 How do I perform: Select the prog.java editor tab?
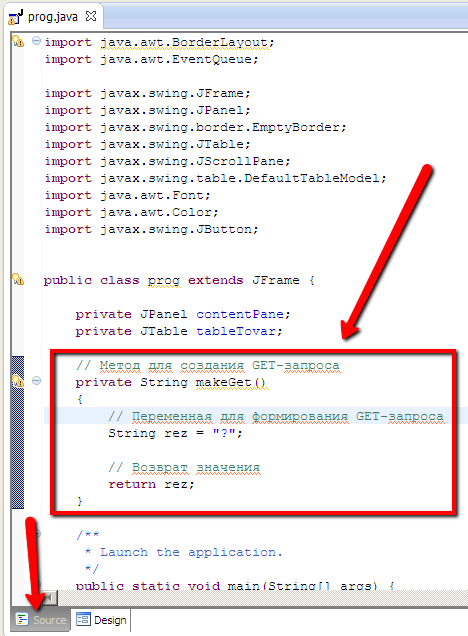pos(52,17)
